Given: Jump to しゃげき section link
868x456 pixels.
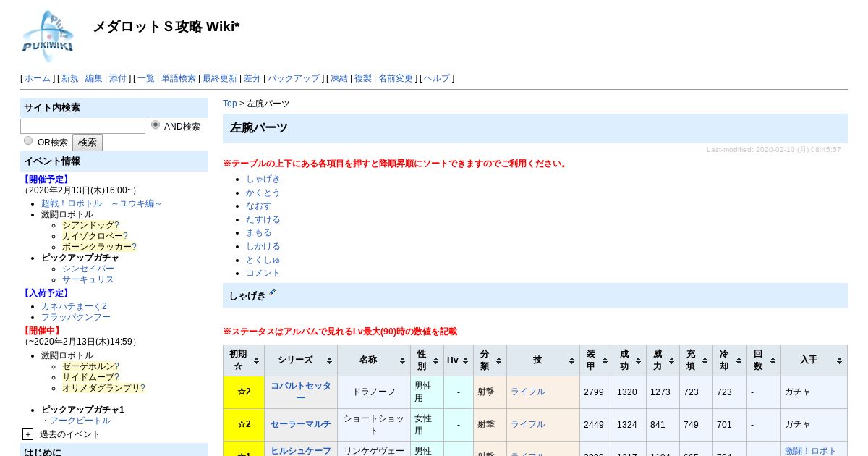Looking at the screenshot, I should tap(263, 179).
